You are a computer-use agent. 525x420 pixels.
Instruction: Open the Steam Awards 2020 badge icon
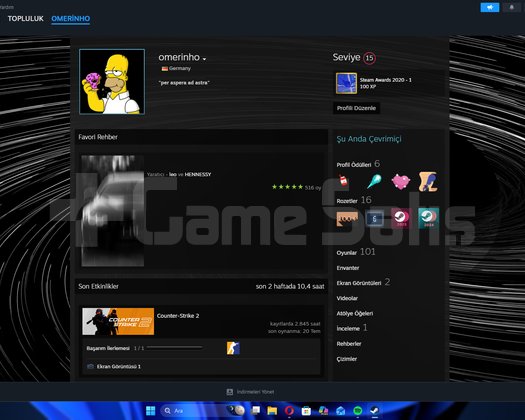tap(346, 83)
